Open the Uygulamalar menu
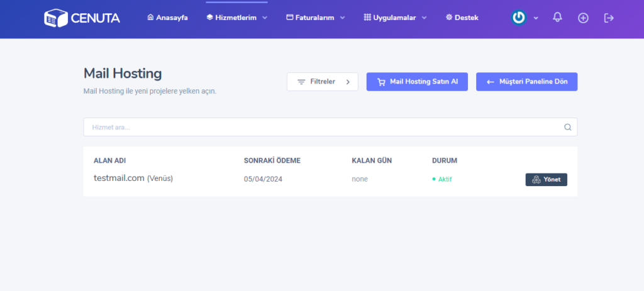This screenshot has height=291, width=644. point(390,18)
